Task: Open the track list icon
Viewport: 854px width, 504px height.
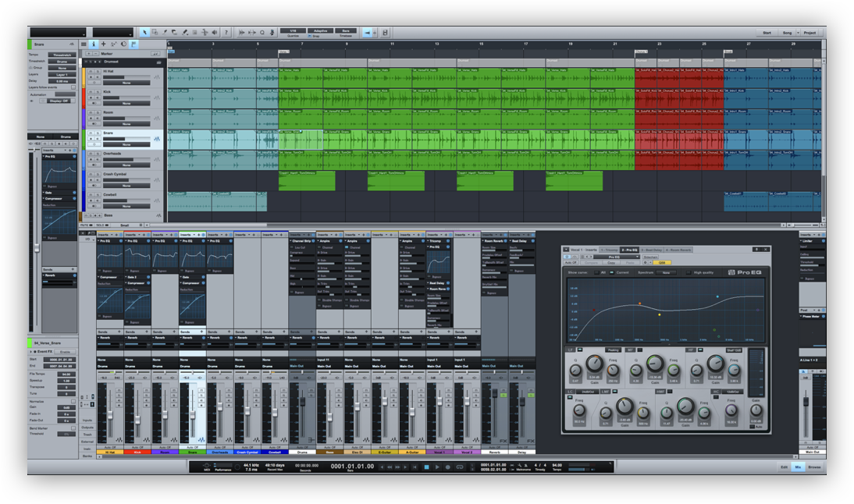Action: 84,44
